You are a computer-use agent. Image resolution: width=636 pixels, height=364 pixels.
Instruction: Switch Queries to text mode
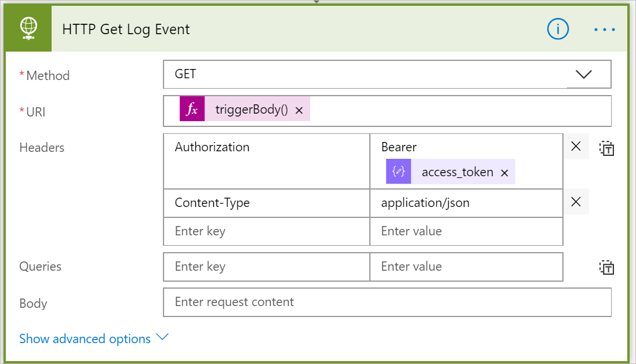(607, 267)
